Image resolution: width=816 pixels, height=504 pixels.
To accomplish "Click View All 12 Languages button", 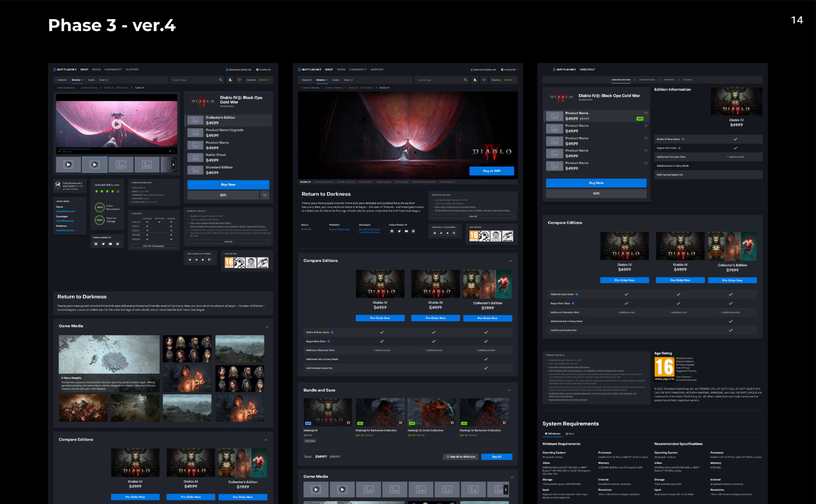I will (154, 246).
